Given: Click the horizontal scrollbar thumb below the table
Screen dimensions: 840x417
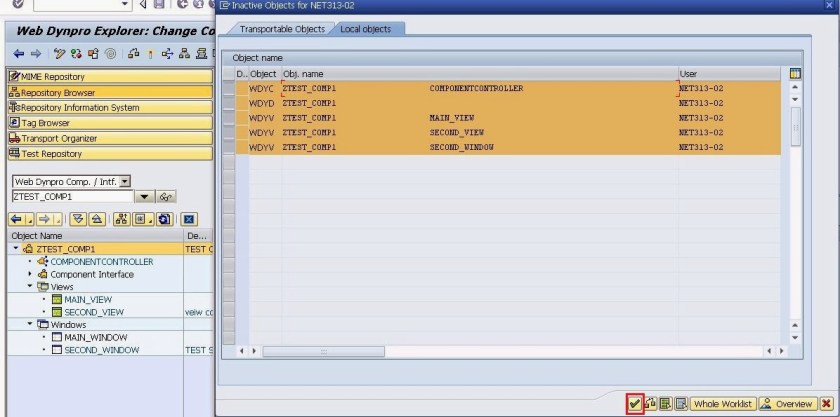Looking at the screenshot, I should click(324, 352).
